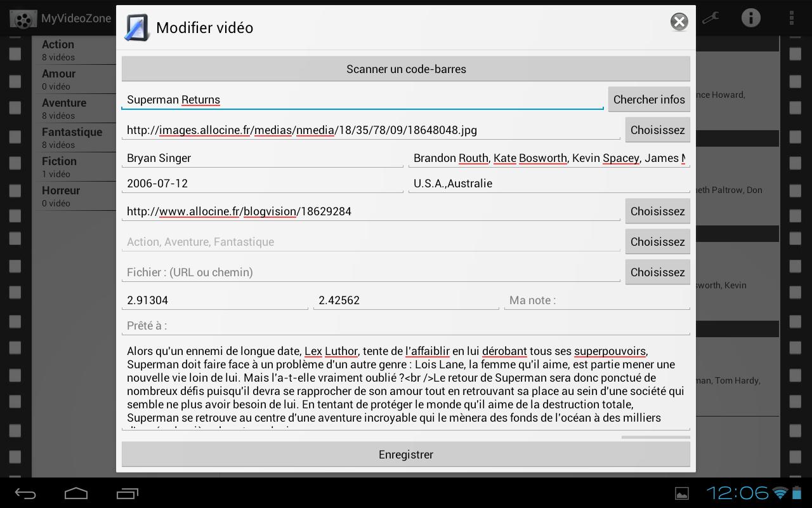Select the Amour category in the background list
The width and height of the screenshot is (812, 508).
click(x=74, y=79)
